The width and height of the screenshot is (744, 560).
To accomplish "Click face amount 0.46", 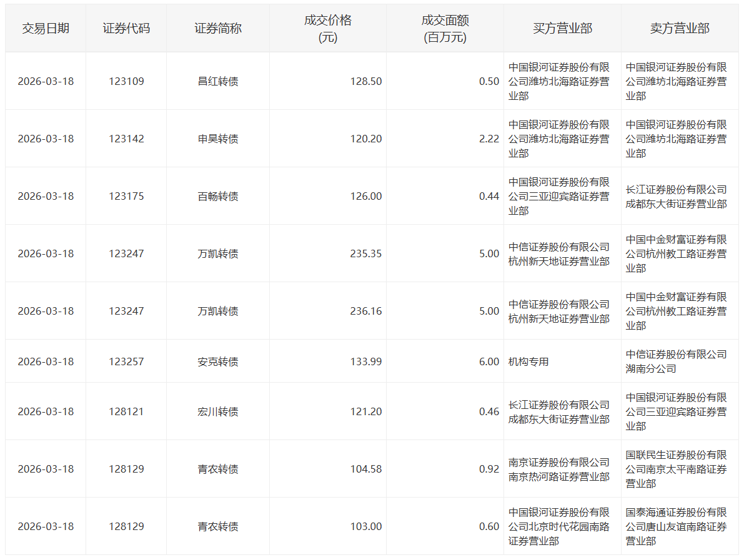I will (x=489, y=411).
